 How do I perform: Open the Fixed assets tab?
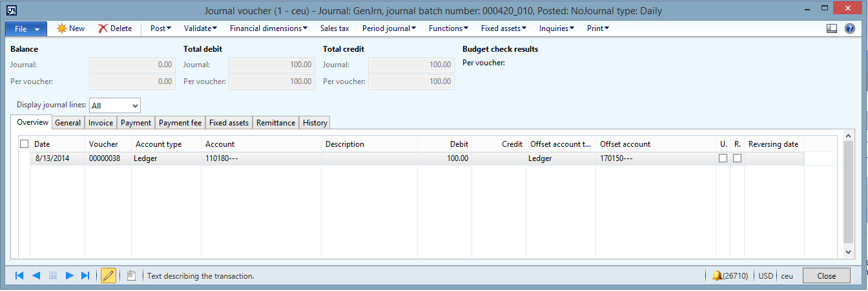229,123
